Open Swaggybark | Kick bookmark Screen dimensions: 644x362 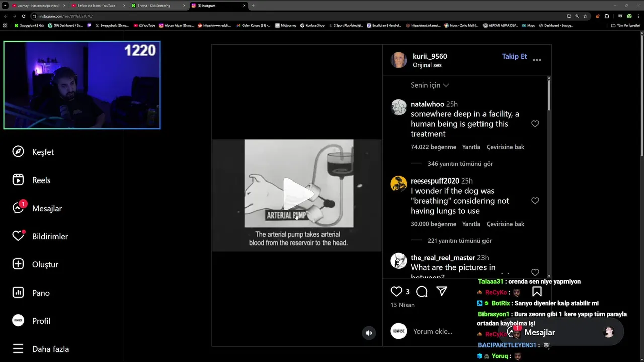29,25
